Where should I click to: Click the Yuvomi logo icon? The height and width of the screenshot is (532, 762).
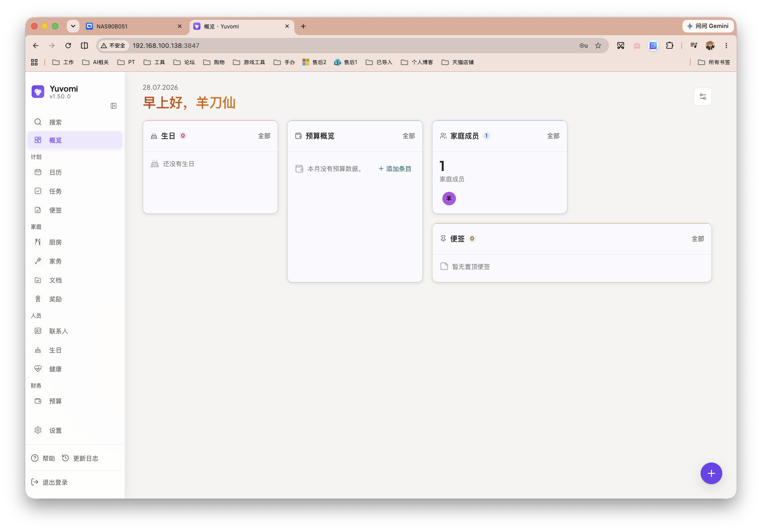tap(38, 92)
